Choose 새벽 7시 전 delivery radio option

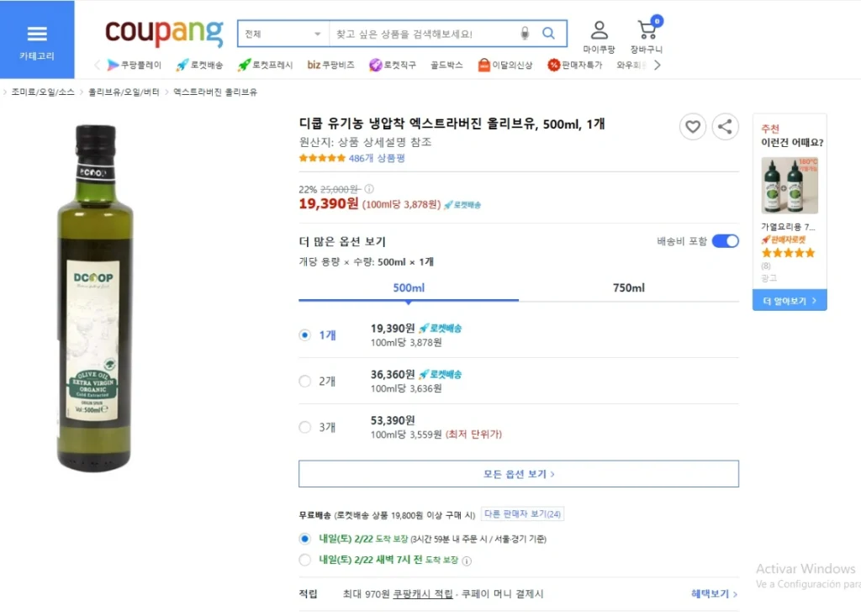[304, 560]
